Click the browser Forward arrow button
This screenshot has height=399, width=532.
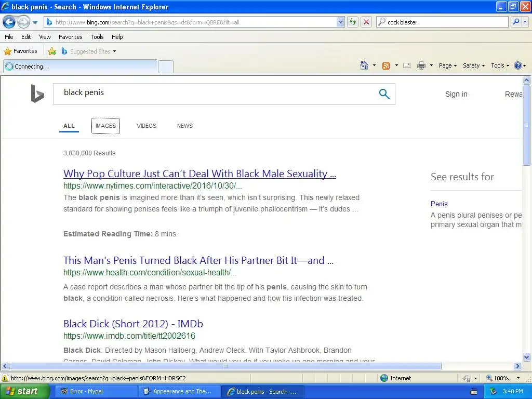pos(23,22)
